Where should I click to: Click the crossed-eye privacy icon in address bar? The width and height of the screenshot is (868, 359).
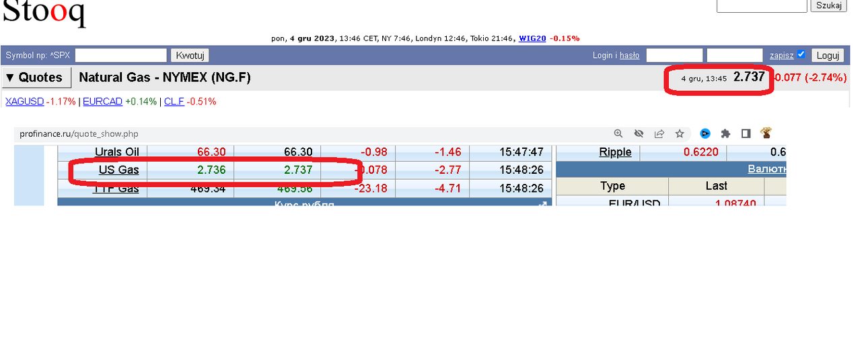click(x=639, y=133)
